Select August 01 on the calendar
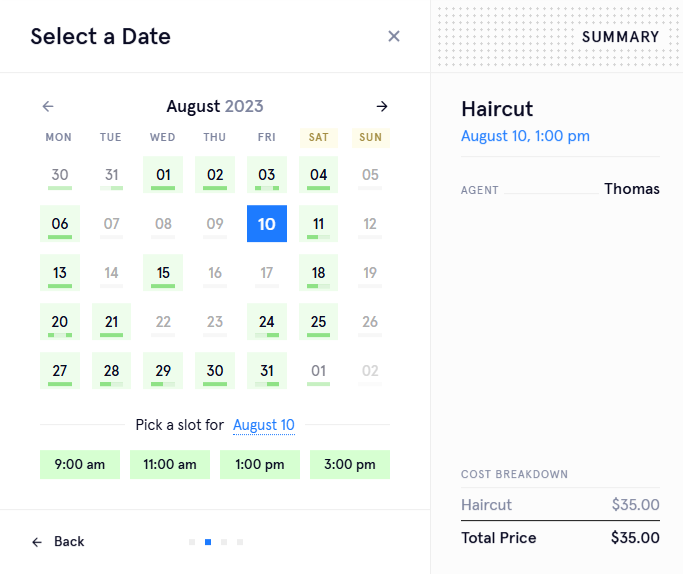 [x=163, y=175]
